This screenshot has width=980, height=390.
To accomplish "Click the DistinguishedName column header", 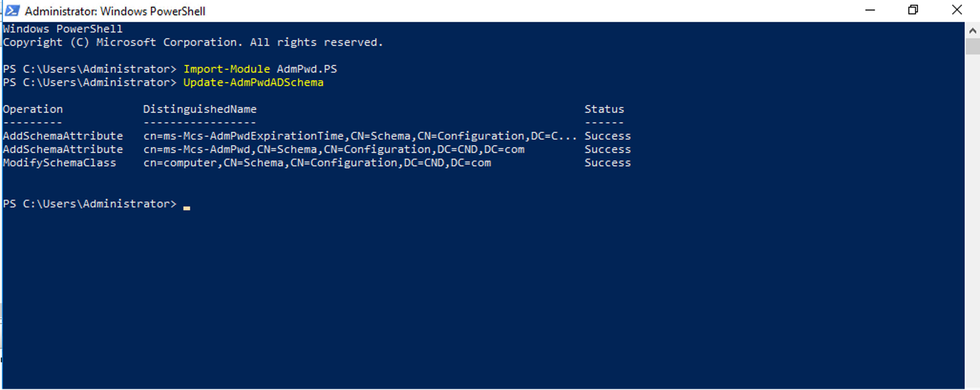I will pos(200,109).
